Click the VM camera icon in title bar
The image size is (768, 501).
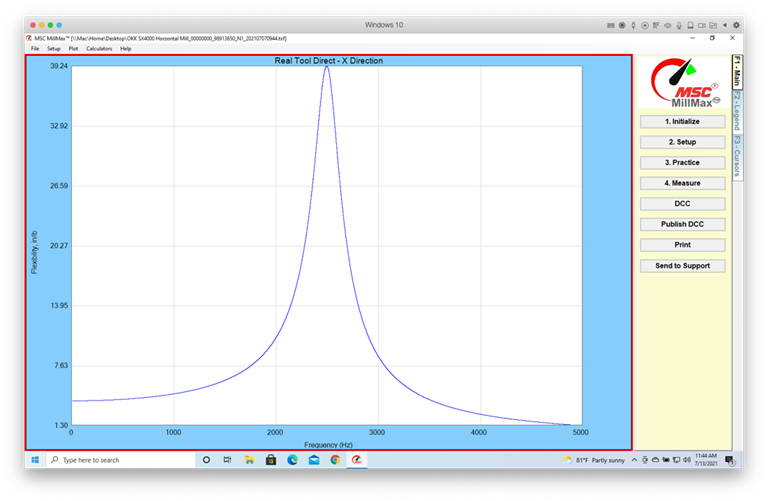(701, 25)
